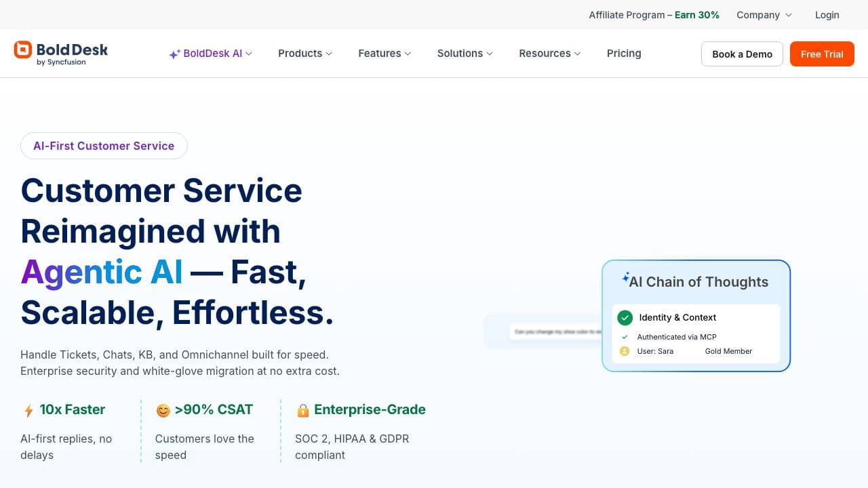Open the Company dropdown
Viewport: 868px width, 488px height.
click(x=763, y=14)
